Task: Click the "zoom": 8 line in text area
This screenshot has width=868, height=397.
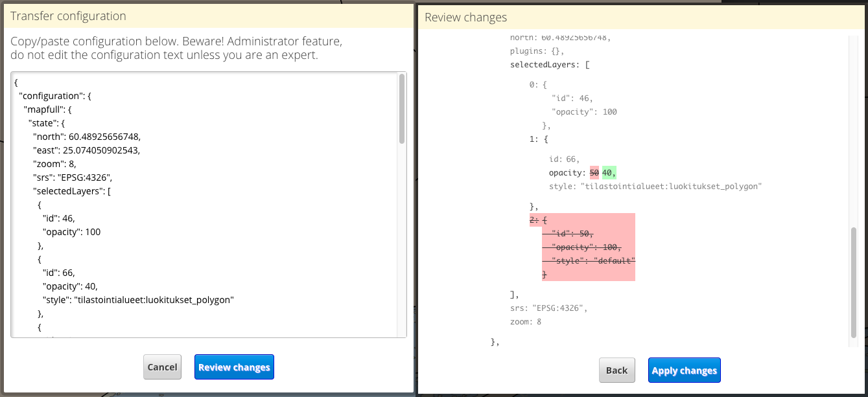Action: [58, 164]
